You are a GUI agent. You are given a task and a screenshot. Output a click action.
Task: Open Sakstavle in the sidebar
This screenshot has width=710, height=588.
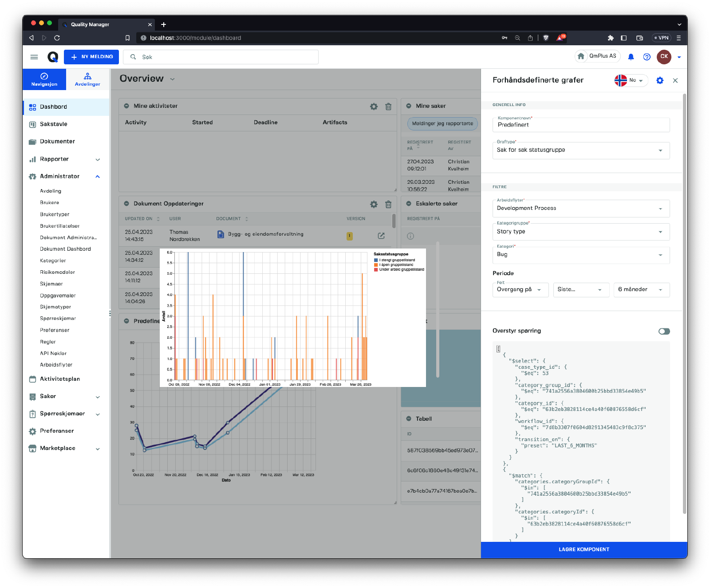[x=54, y=124]
